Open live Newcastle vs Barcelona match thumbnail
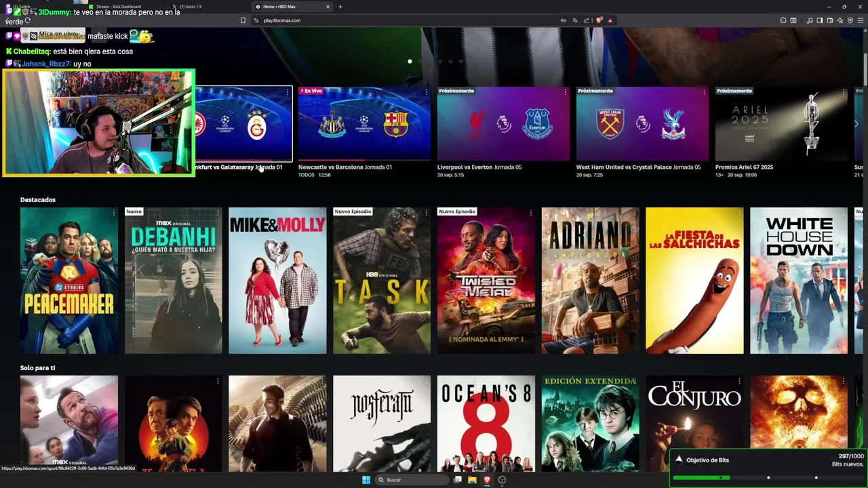This screenshot has height=488, width=868. [364, 123]
